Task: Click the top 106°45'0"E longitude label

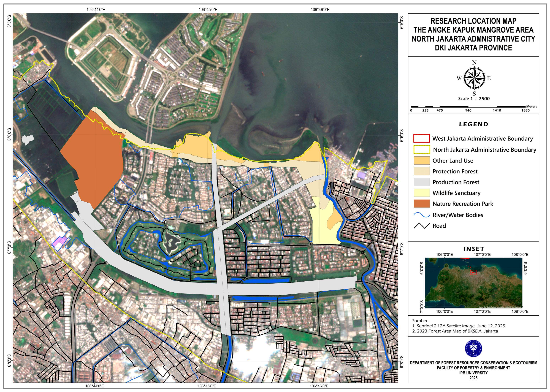Action: point(208,10)
